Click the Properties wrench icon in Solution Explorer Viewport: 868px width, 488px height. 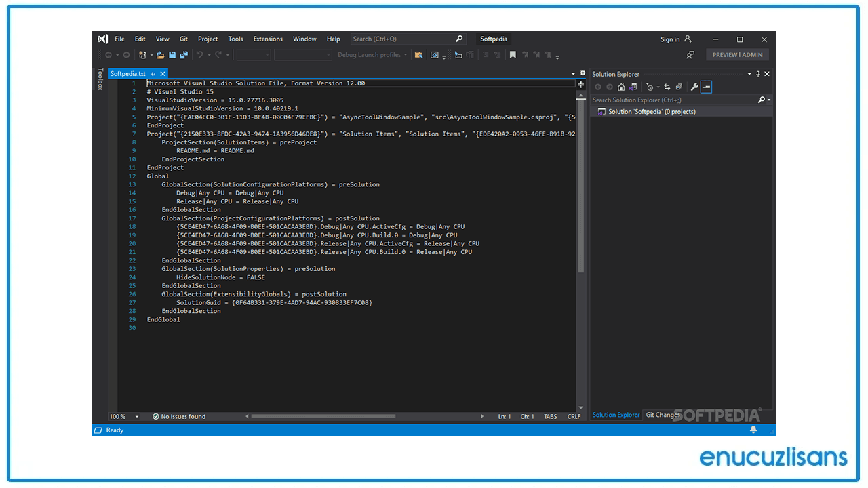pos(694,86)
